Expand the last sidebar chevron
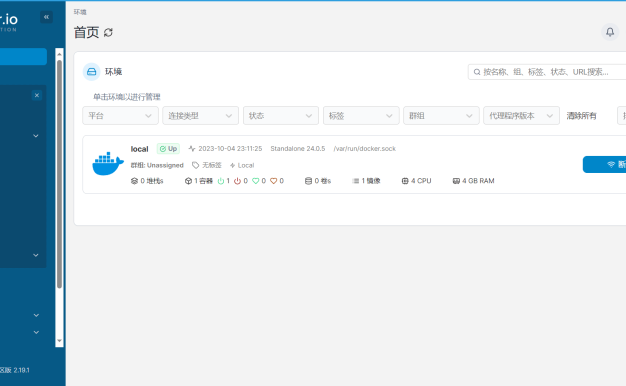The width and height of the screenshot is (626, 386). [x=36, y=332]
